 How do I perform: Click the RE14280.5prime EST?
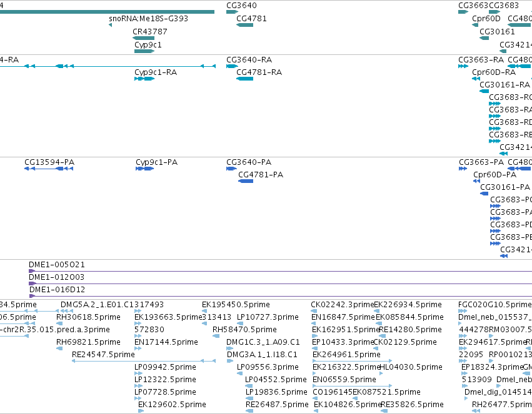382,336
